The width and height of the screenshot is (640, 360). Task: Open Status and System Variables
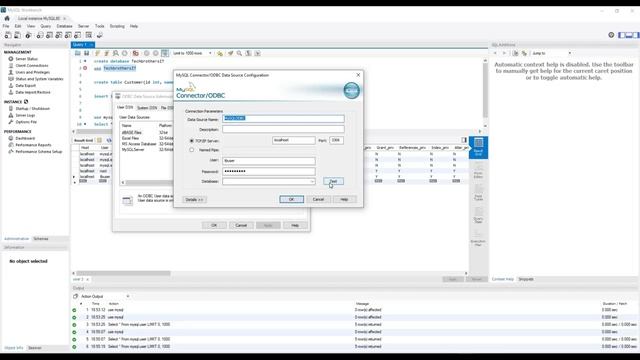click(x=39, y=79)
